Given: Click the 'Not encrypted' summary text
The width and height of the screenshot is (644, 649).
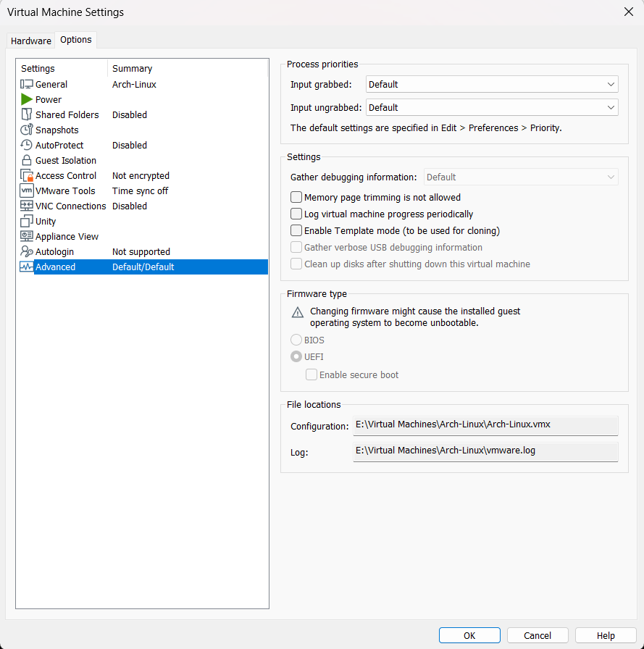Looking at the screenshot, I should coord(141,176).
